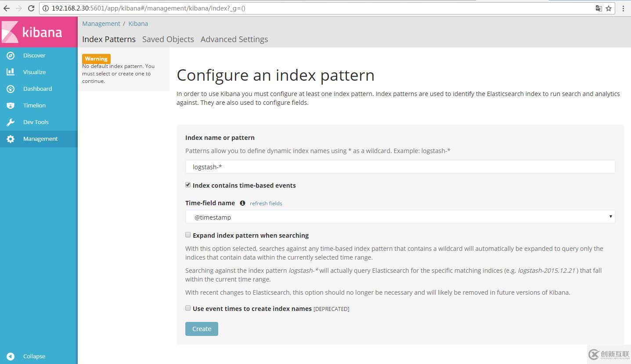Open the Dev Tools wrench icon
Image resolution: width=631 pixels, height=364 pixels.
coord(11,122)
